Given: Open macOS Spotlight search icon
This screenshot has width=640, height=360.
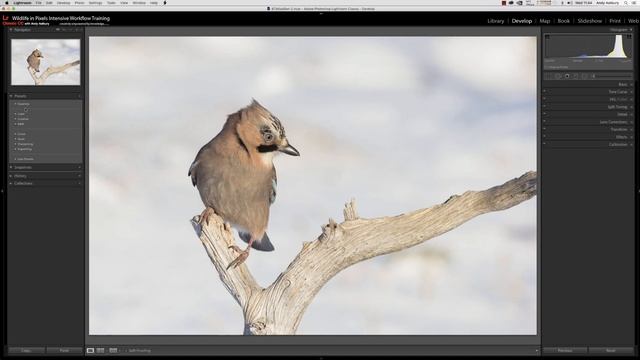Looking at the screenshot, I should (626, 3).
